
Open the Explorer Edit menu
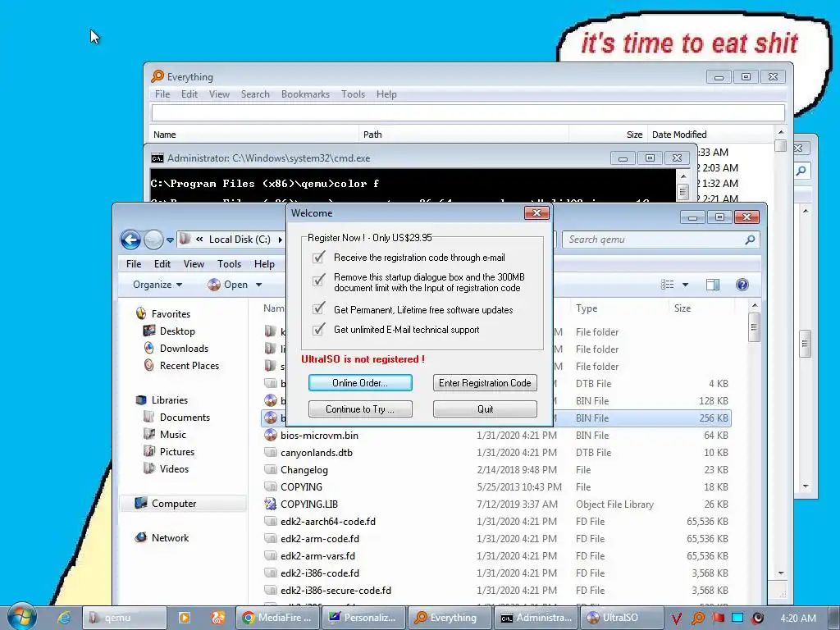tap(162, 264)
